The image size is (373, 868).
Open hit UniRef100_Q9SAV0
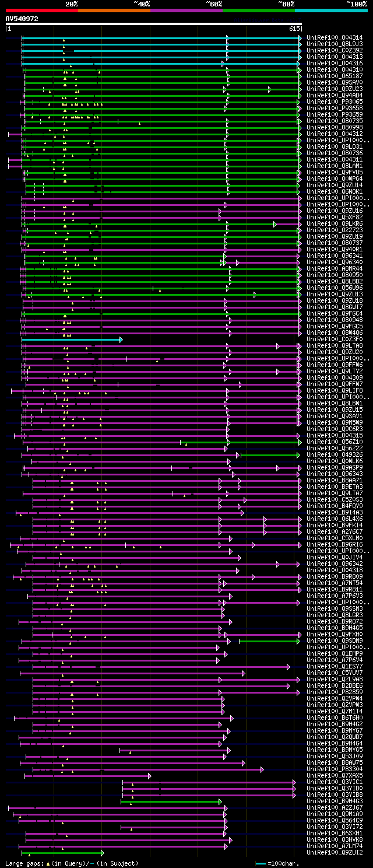coord(335,83)
